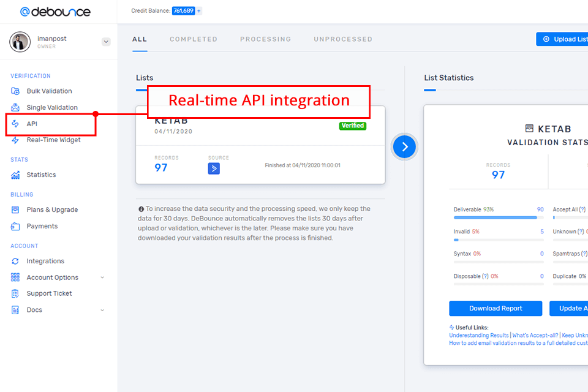Screen dimensions: 588x392
Task: Select the Account Options grid icon
Action: point(15,277)
